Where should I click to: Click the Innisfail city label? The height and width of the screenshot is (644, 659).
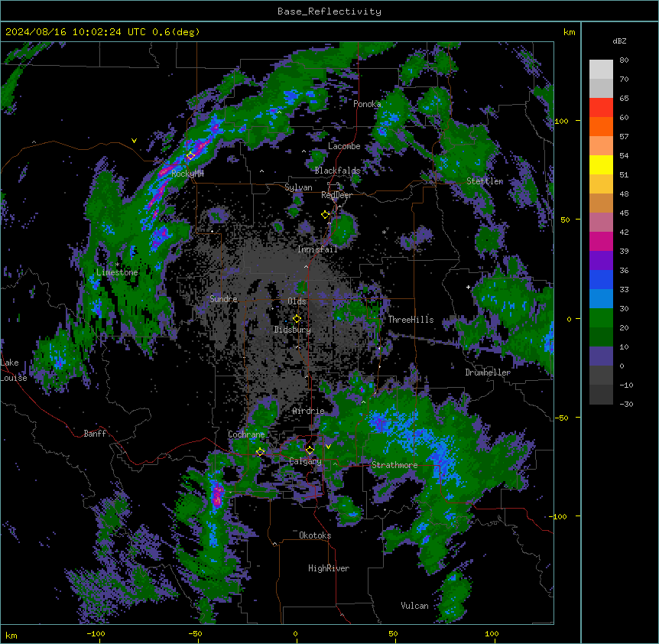tap(317, 249)
